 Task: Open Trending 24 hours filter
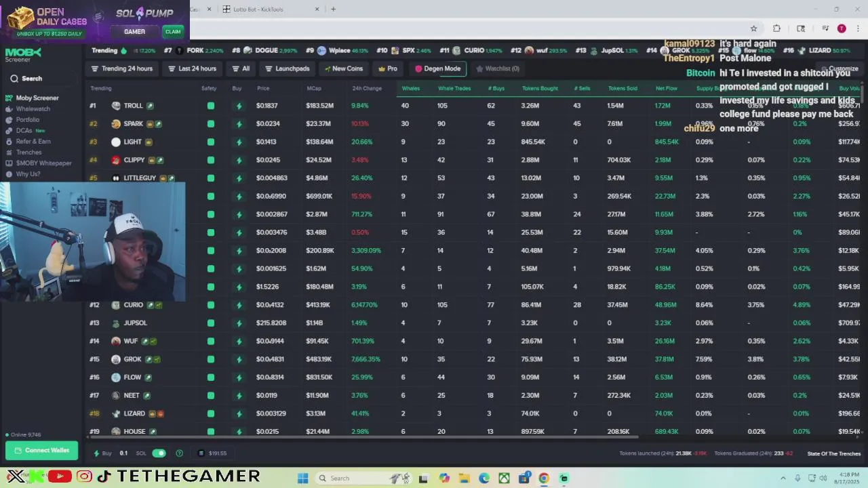[122, 68]
